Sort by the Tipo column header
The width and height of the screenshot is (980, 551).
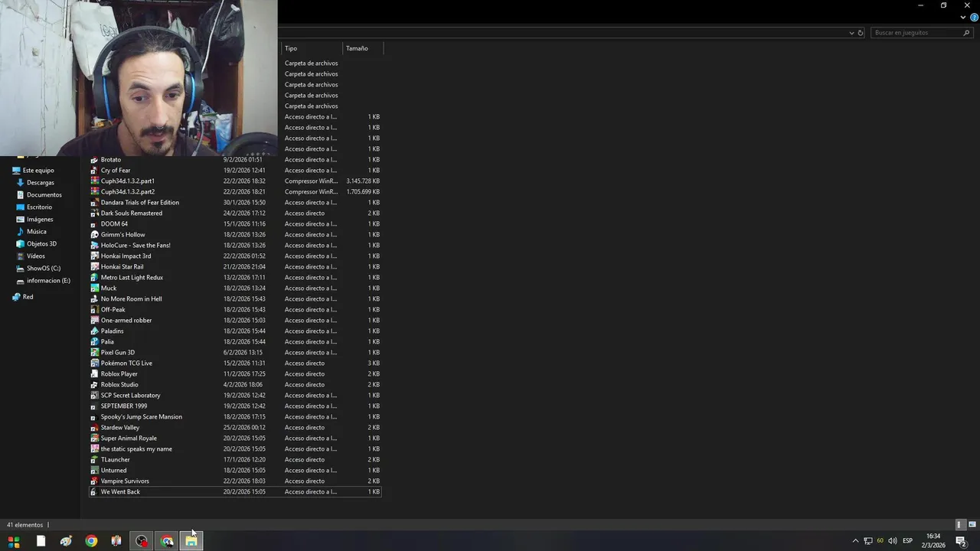(x=311, y=48)
